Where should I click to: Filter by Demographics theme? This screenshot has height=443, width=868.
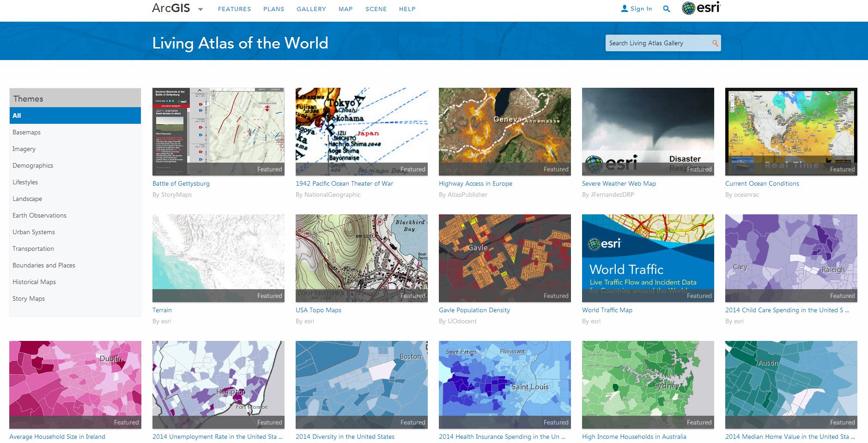pos(33,165)
